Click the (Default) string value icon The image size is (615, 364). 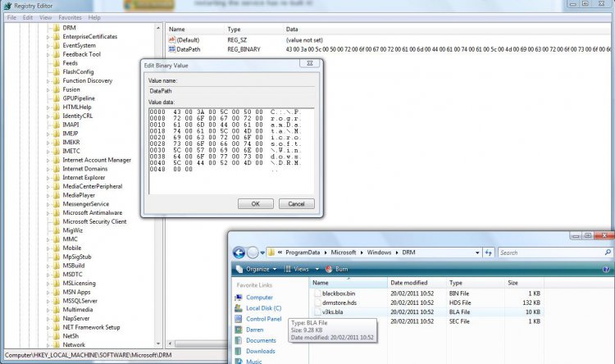(172, 39)
